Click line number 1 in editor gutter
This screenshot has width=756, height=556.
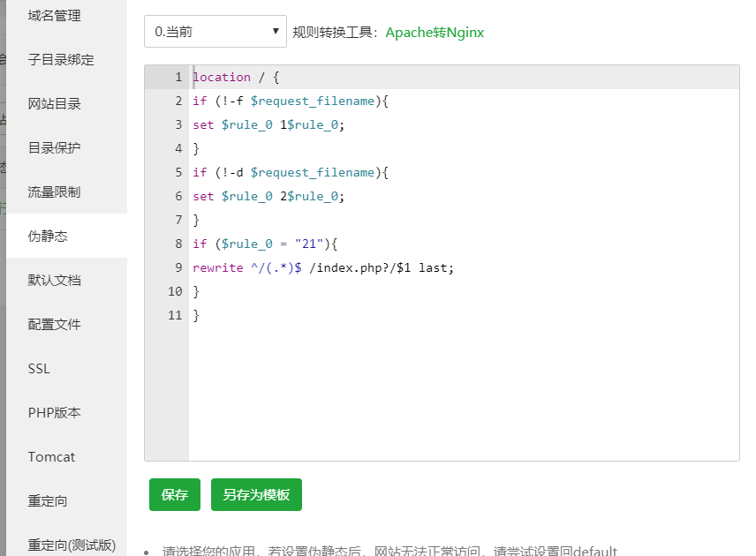(x=178, y=77)
